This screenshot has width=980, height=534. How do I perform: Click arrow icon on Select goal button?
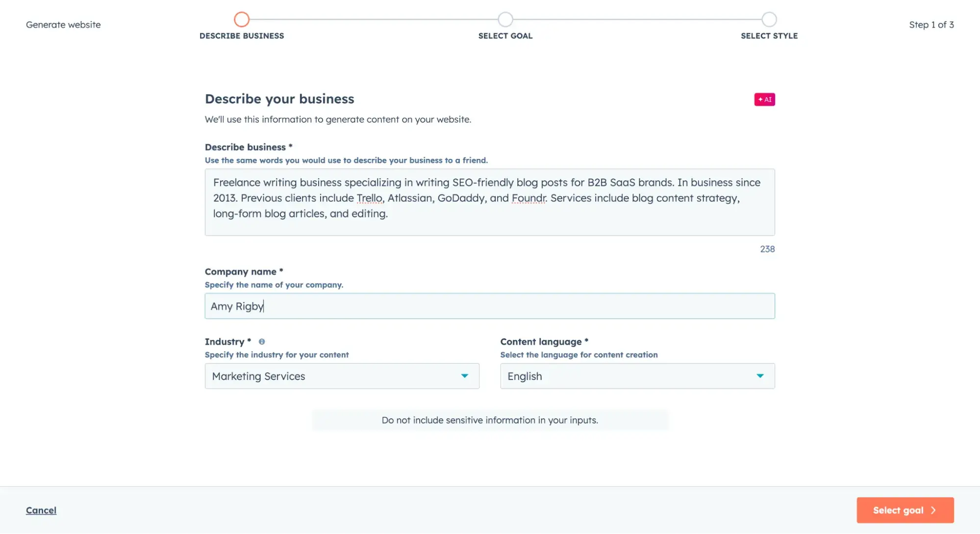[x=933, y=510]
